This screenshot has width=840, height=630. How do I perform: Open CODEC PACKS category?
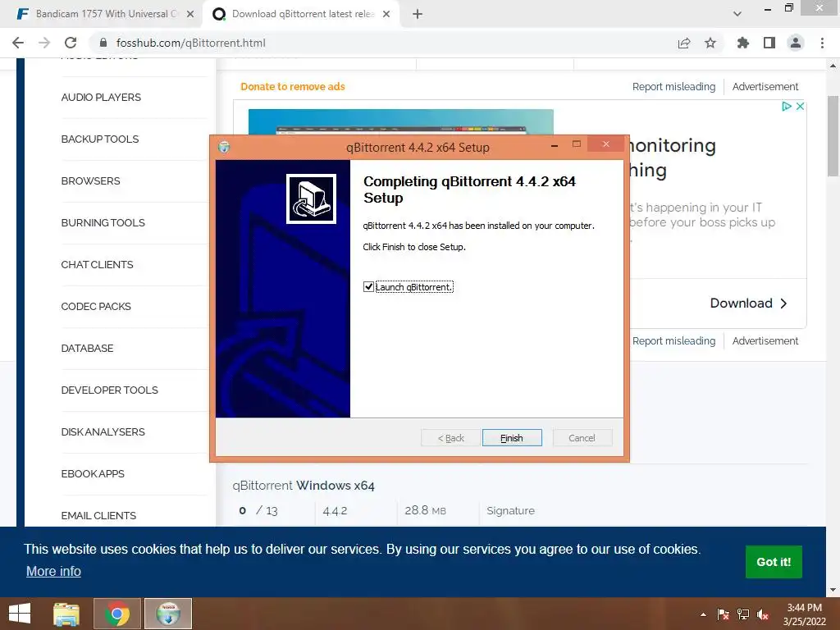(96, 307)
